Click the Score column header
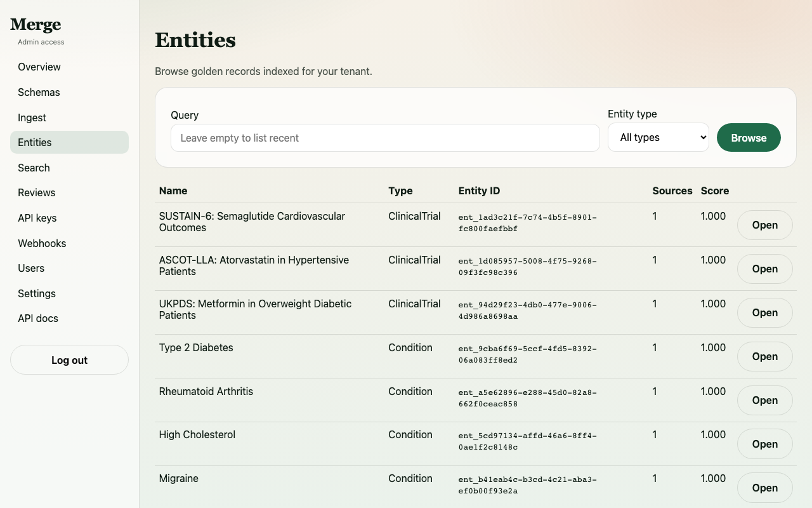Image resolution: width=812 pixels, height=508 pixels. (715, 190)
